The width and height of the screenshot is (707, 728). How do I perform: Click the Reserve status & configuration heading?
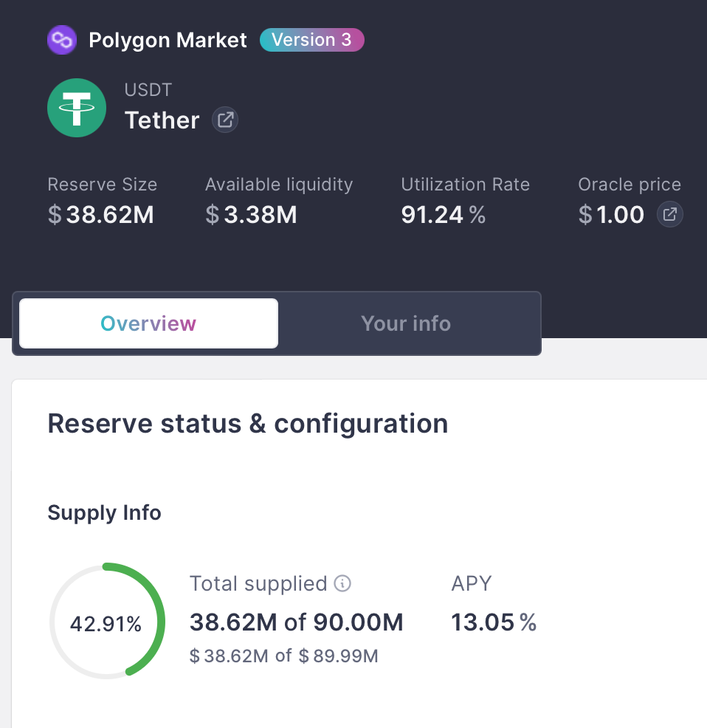pos(248,423)
